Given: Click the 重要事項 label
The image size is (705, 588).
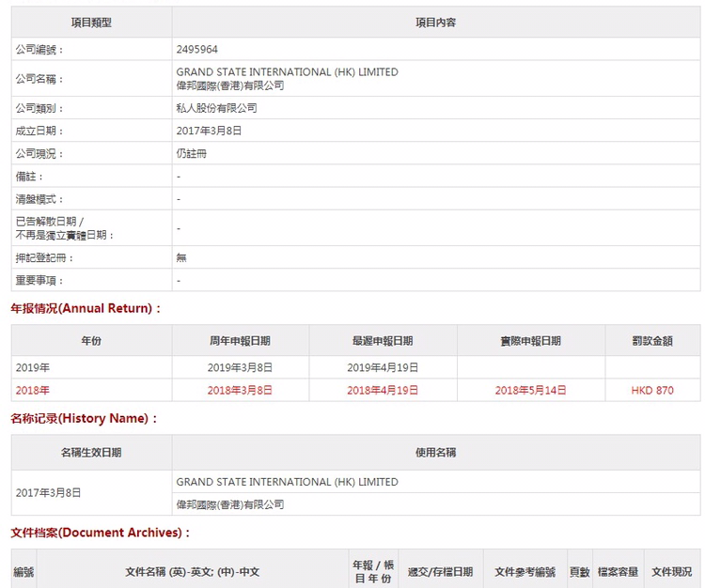Looking at the screenshot, I should [x=39, y=281].
